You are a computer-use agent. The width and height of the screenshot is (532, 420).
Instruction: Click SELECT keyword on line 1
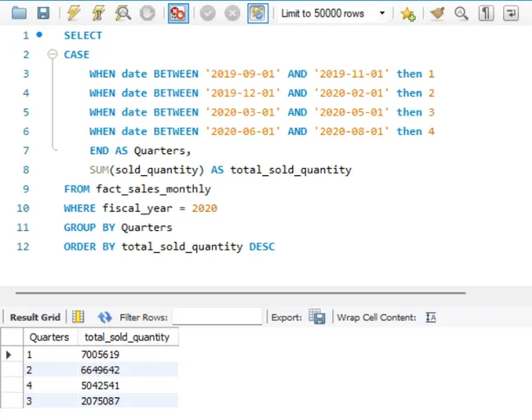(83, 35)
